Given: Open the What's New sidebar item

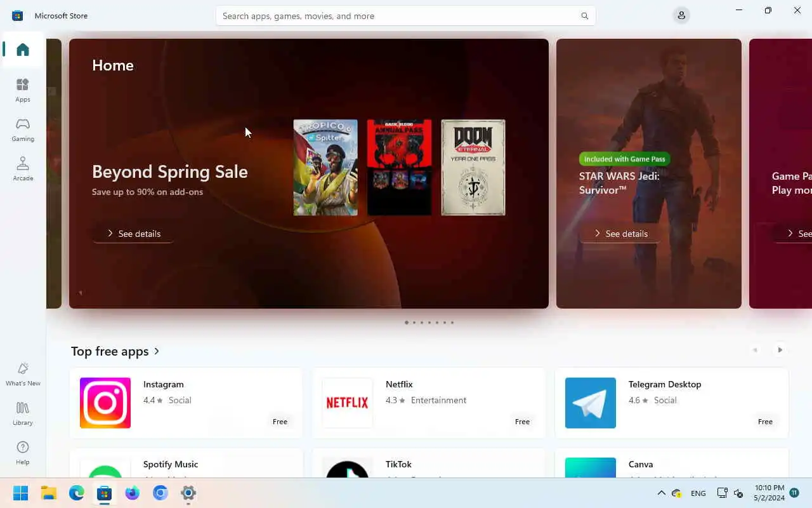Looking at the screenshot, I should coord(23,374).
